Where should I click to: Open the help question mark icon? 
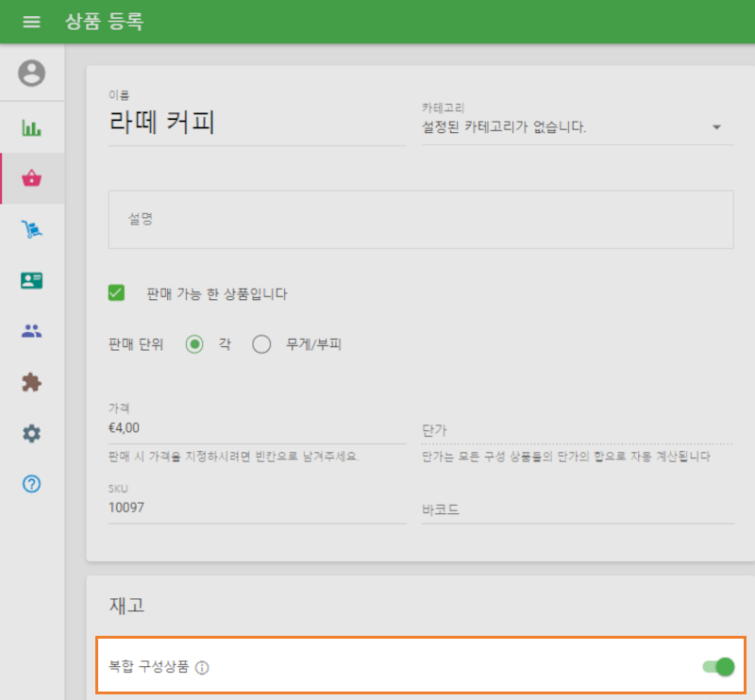pyautogui.click(x=32, y=484)
